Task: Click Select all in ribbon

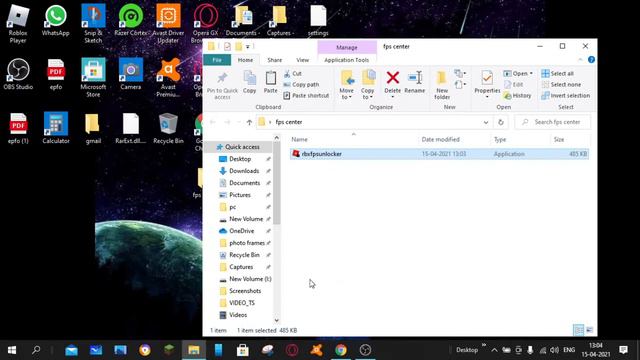Action: [x=558, y=73]
